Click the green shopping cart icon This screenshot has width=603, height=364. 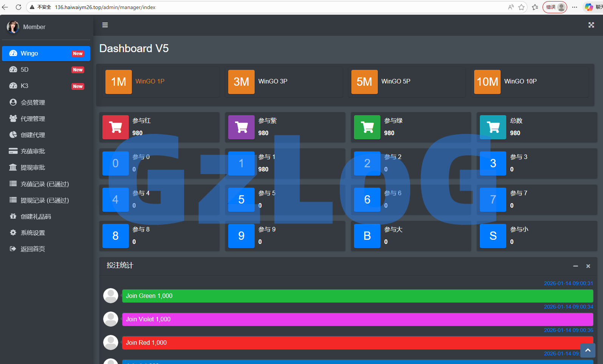(x=367, y=127)
